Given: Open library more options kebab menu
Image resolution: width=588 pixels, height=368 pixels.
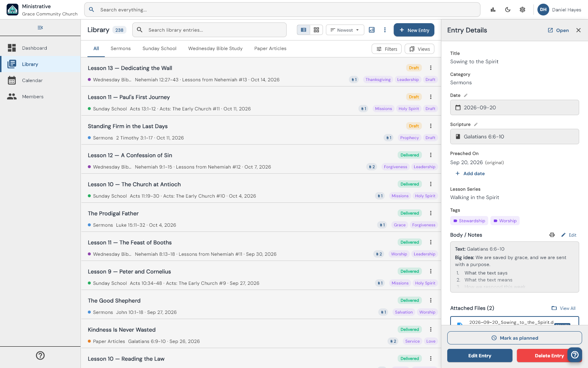Looking at the screenshot, I should coord(385,30).
